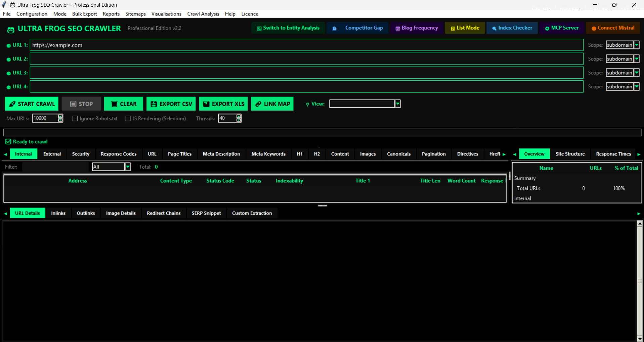Decrease Max URLs with down stepper arrow
This screenshot has width=644, height=342.
(60, 120)
